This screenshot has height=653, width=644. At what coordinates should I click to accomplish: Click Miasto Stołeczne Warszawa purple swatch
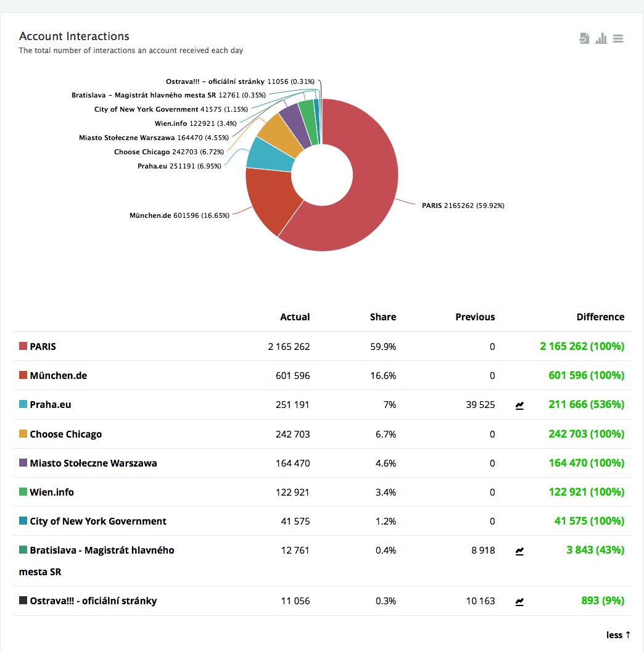[23, 463]
